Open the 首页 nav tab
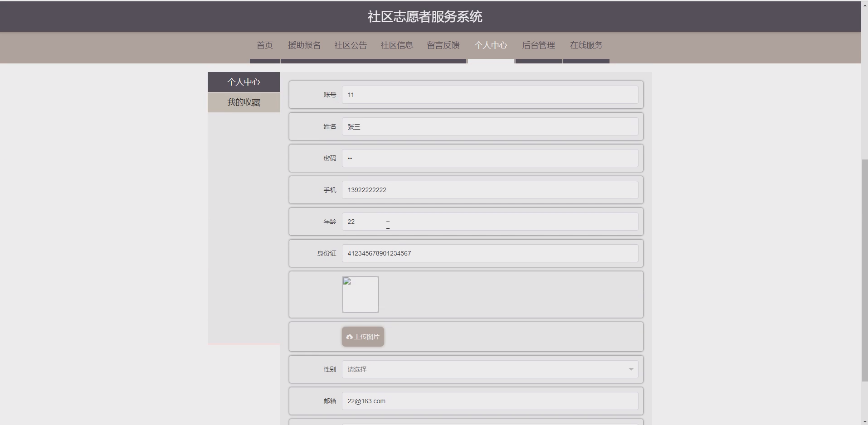Viewport: 868px width, 425px height. [265, 45]
